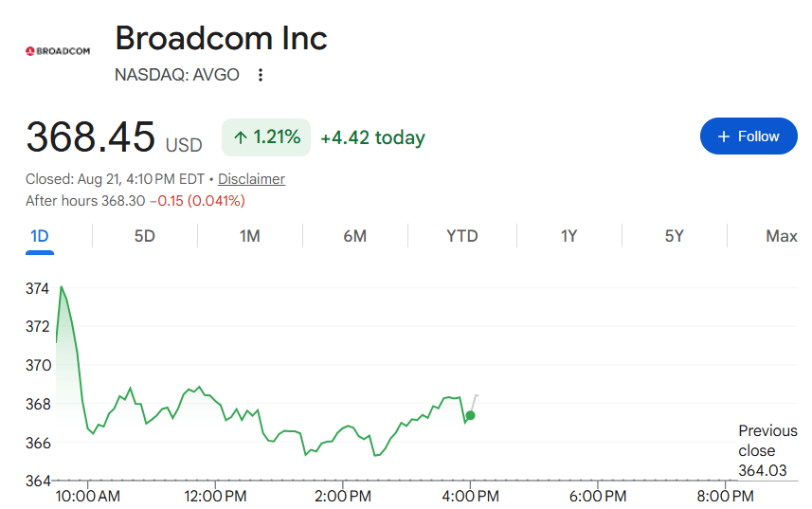Show the 6M chart range
The width and height of the screenshot is (812, 509).
(354, 237)
